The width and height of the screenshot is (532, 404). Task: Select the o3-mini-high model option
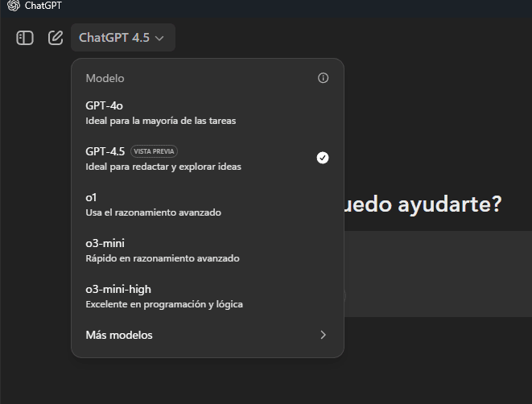tap(208, 296)
